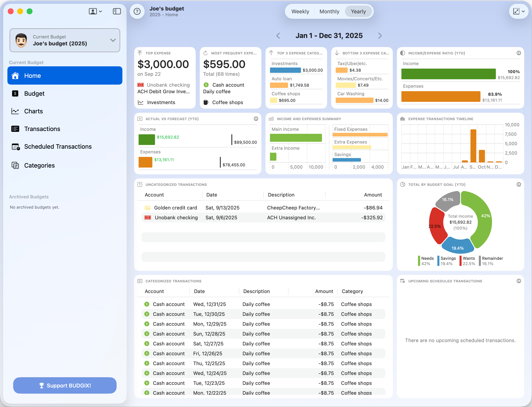Image resolution: width=532 pixels, height=407 pixels.
Task: Open the user profile icon
Action: click(x=93, y=11)
